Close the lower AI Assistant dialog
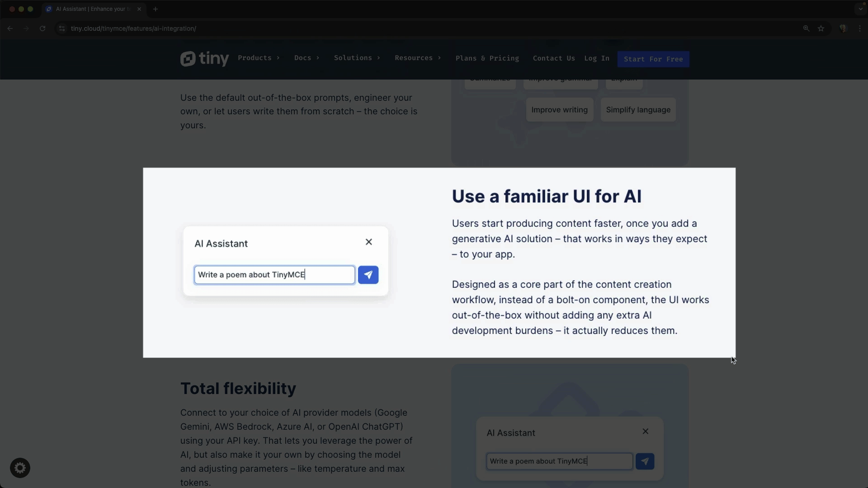The image size is (868, 488). click(x=646, y=432)
